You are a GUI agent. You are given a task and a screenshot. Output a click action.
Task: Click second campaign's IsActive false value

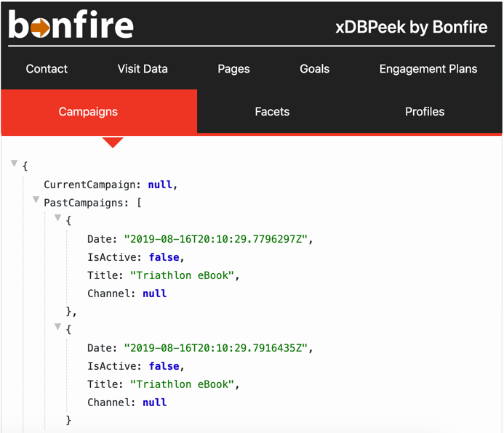tap(164, 366)
